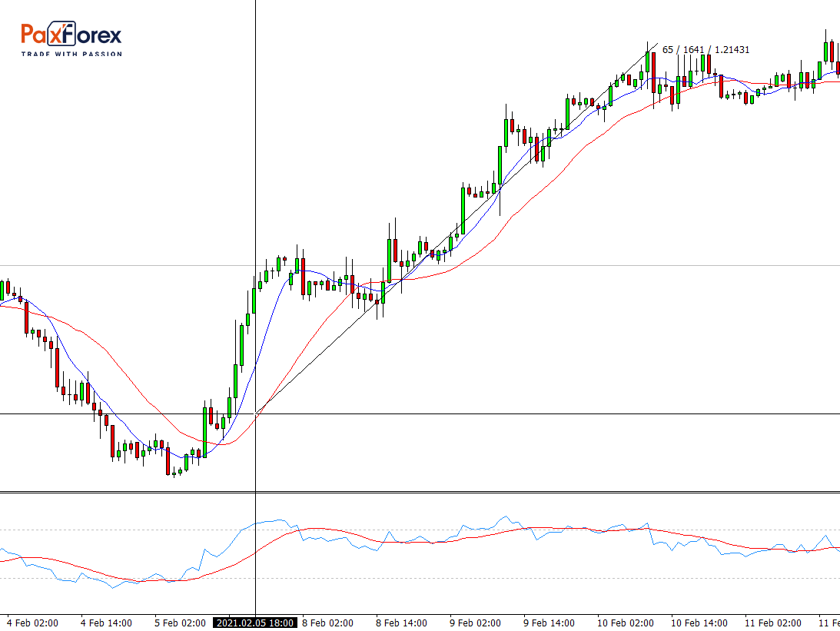The width and height of the screenshot is (840, 631).
Task: Click the 9 Feb 14:00 time axis label
Action: click(x=549, y=623)
